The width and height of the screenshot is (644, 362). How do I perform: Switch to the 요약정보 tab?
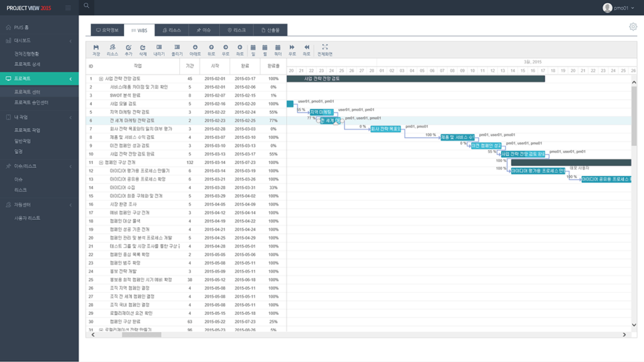tap(105, 30)
